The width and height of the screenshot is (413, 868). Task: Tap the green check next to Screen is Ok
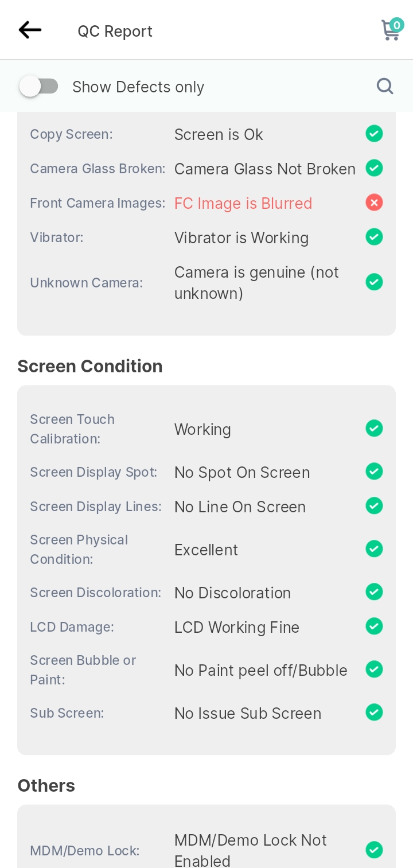click(374, 134)
